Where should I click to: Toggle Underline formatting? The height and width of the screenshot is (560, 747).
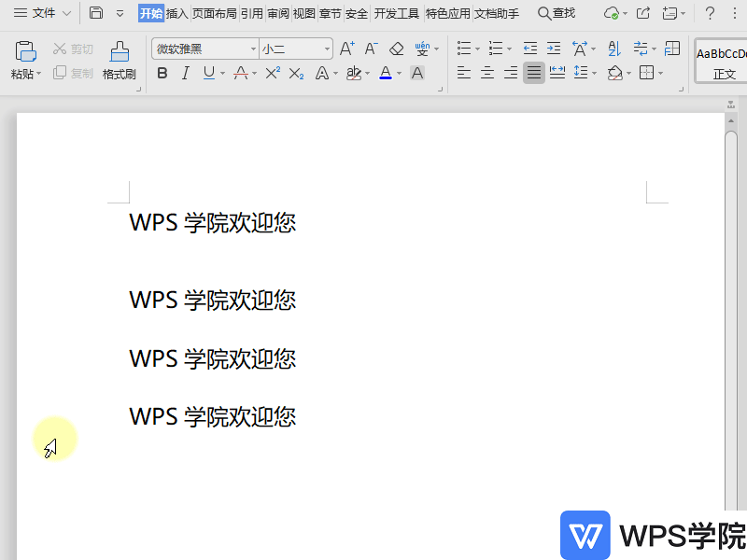click(x=208, y=74)
